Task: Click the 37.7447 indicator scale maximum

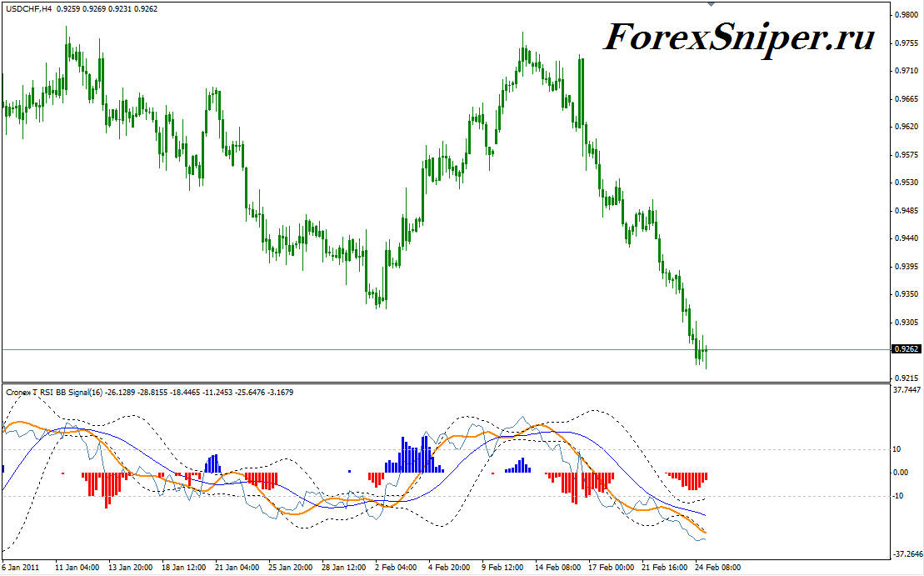Action: (x=907, y=390)
